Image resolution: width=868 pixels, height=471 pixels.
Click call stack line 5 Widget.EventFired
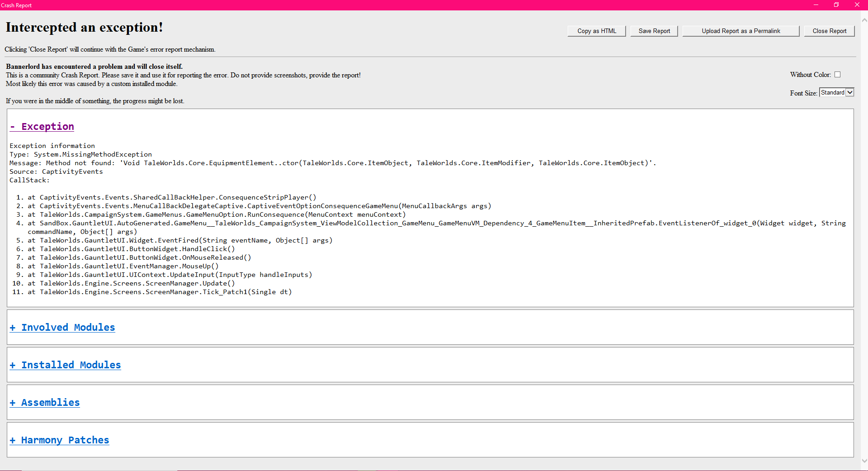180,240
